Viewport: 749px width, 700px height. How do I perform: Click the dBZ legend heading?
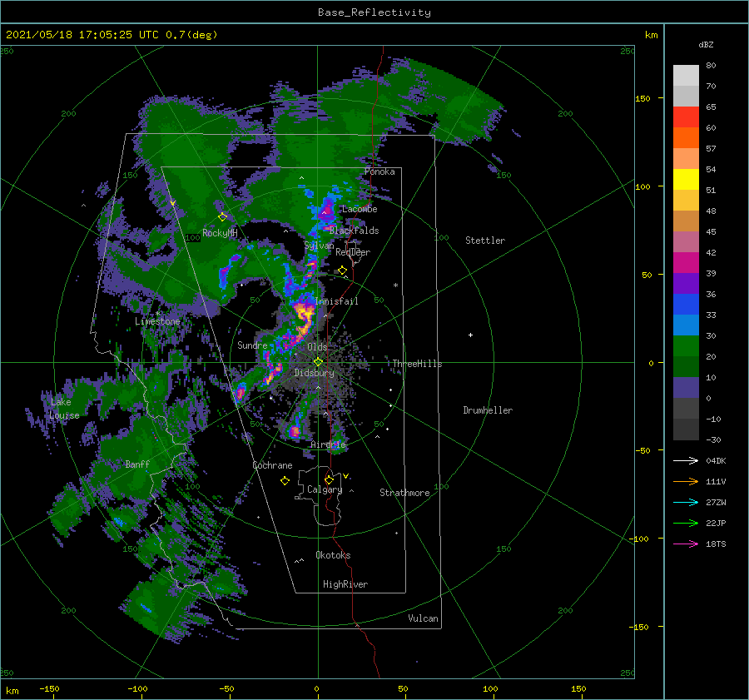point(706,44)
